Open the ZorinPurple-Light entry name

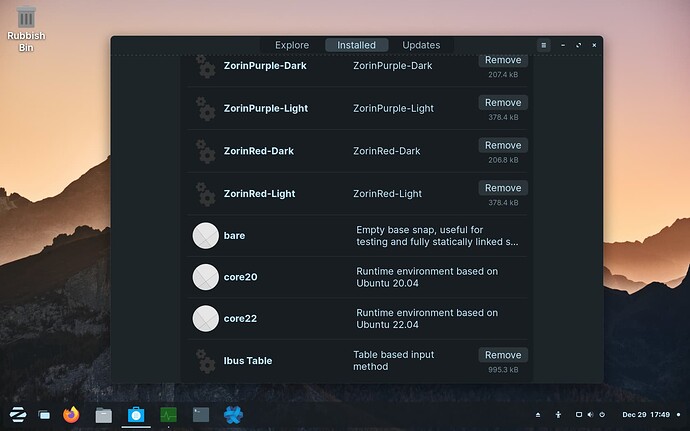(266, 108)
